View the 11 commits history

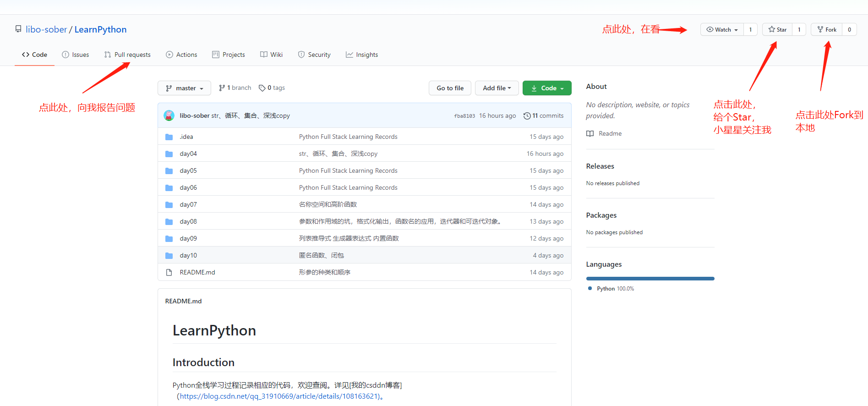click(x=544, y=116)
